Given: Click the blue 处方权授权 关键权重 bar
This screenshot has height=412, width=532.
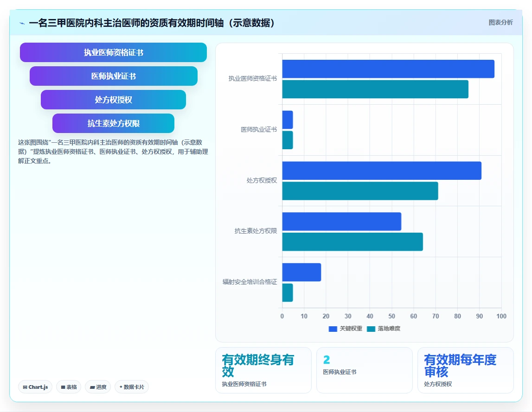Looking at the screenshot, I should (x=382, y=171).
